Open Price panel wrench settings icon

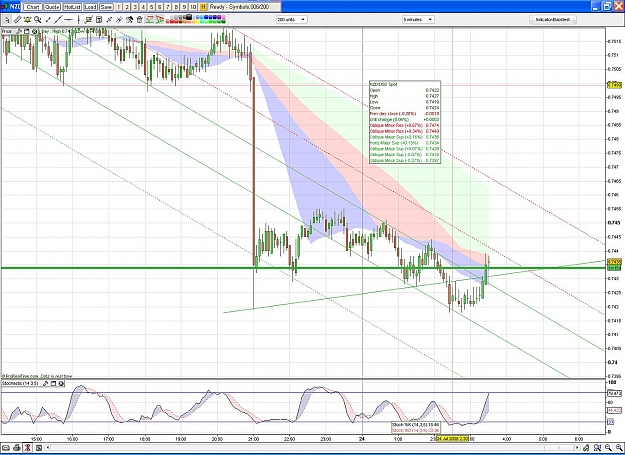pos(19,31)
